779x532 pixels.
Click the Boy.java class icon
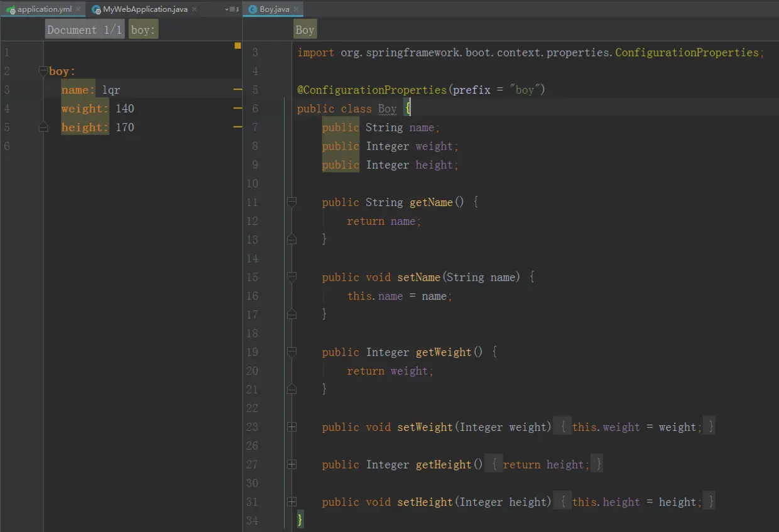coord(253,9)
